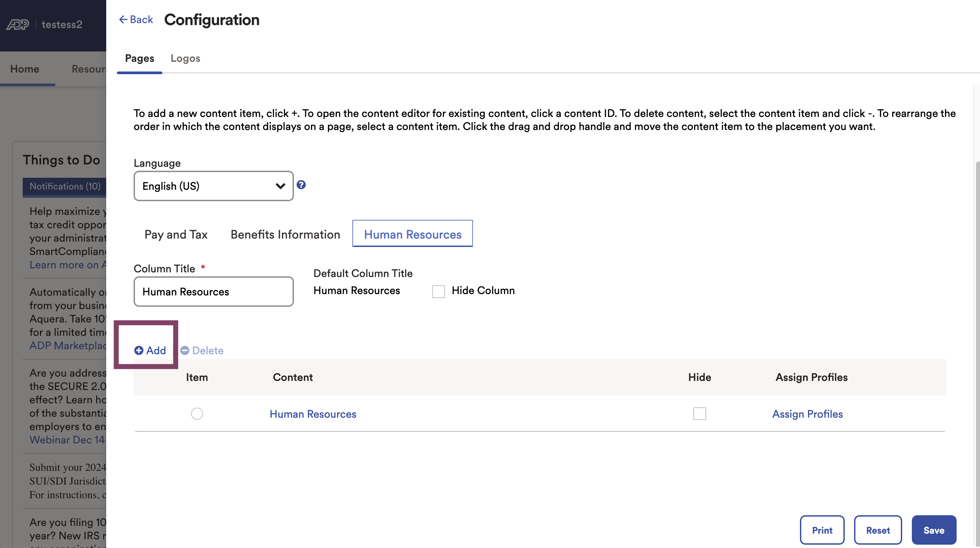Click the Content column header
Image resolution: width=980 pixels, height=548 pixels.
[293, 377]
